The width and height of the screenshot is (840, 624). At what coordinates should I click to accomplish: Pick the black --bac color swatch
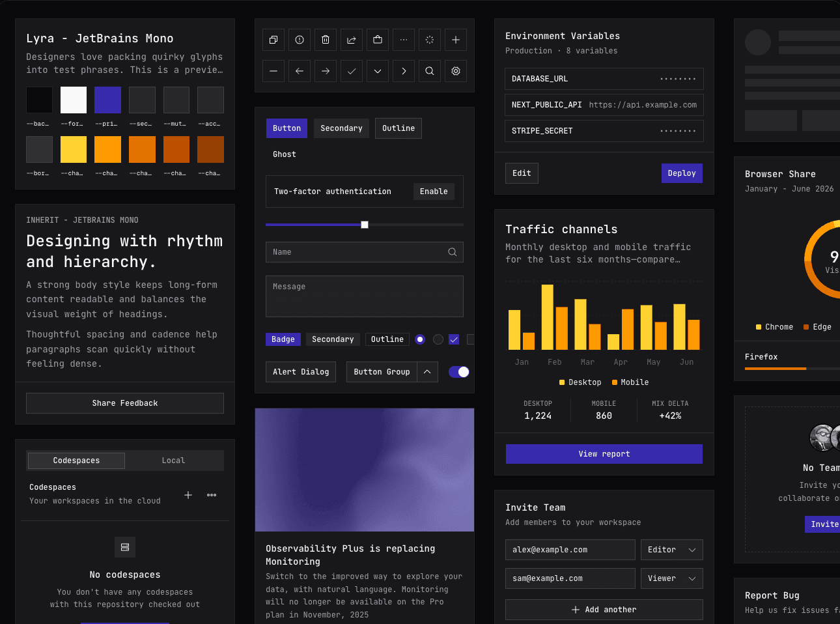pos(39,100)
